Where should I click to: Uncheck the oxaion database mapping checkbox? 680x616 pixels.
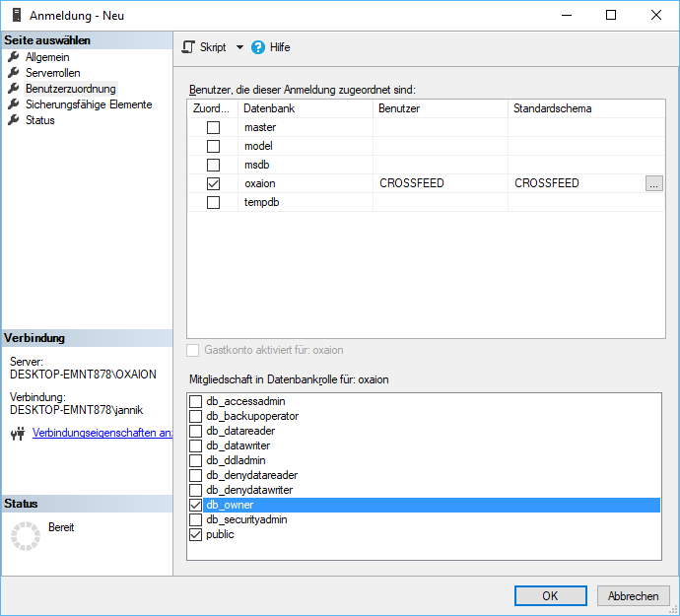tap(213, 184)
